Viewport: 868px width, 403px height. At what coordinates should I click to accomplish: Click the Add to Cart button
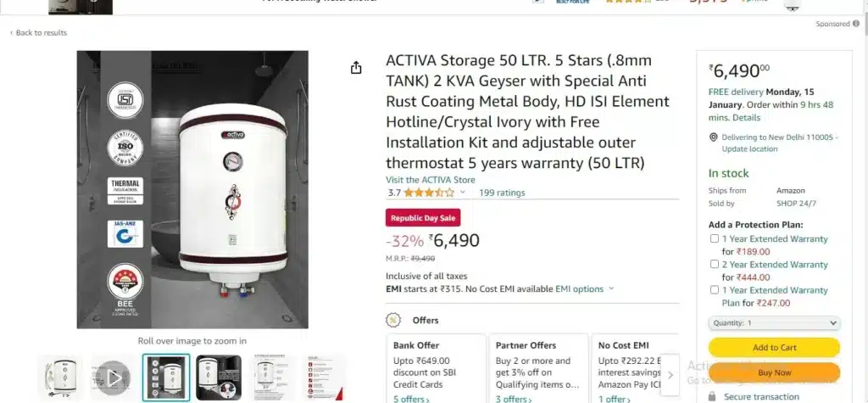point(774,348)
